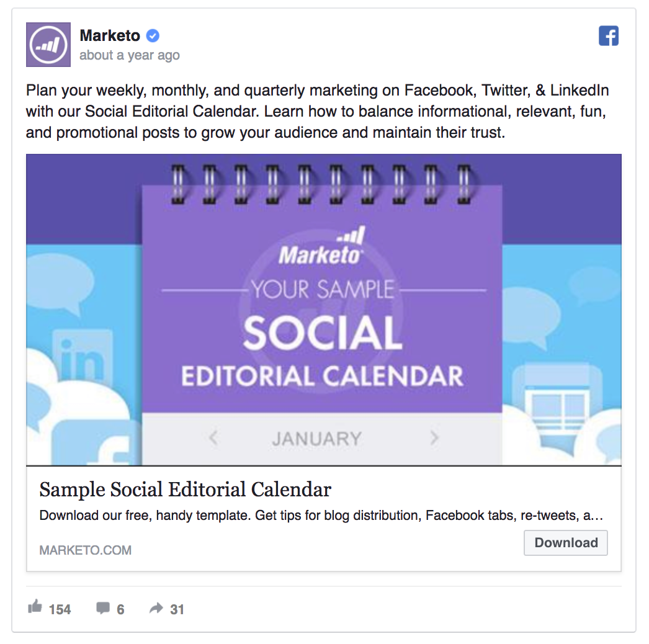Click the post caption text about planning marketing

317,112
